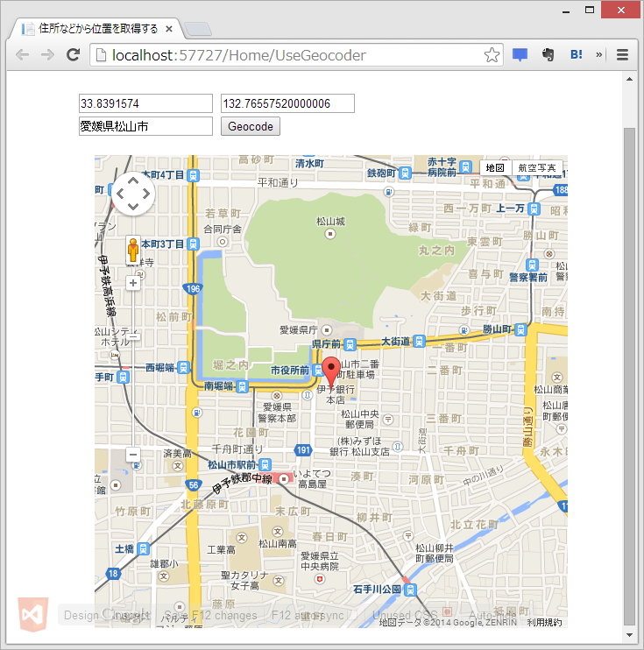Pan the map left
The image size is (644, 650).
click(120, 194)
